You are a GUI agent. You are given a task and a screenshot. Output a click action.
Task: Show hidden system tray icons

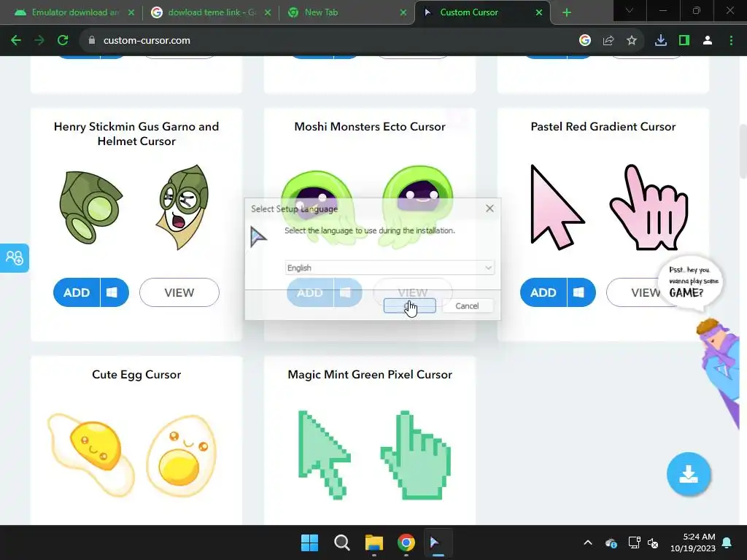[588, 542]
